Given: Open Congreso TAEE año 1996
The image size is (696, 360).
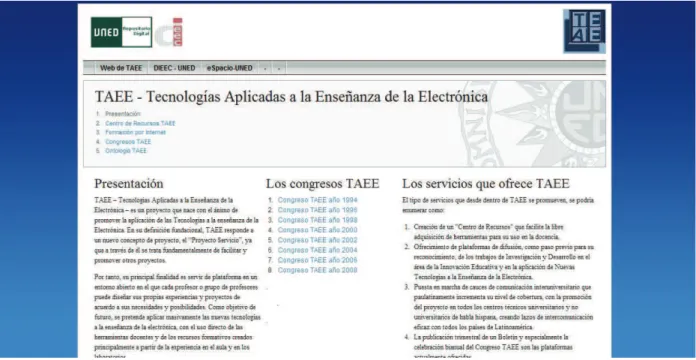Looking at the screenshot, I should point(317,210).
